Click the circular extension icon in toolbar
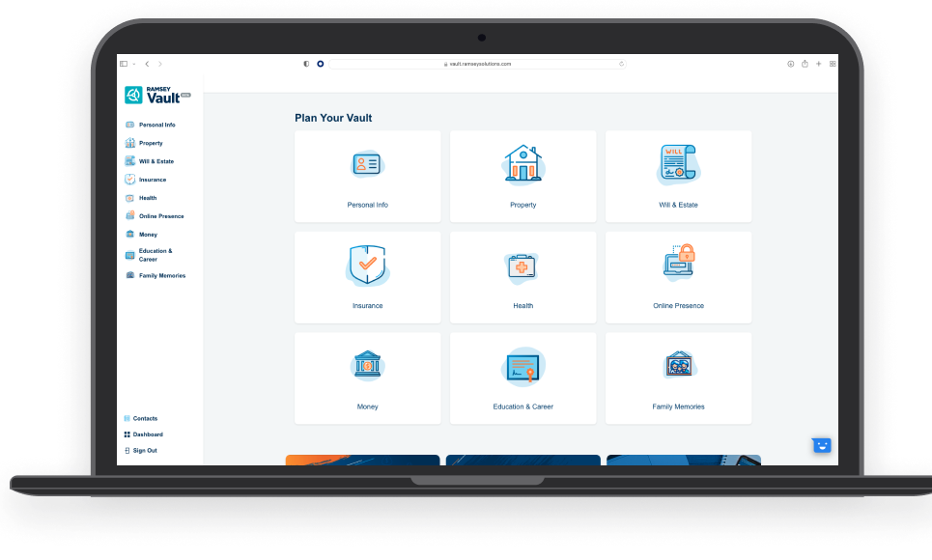The image size is (932, 560). coord(321,64)
